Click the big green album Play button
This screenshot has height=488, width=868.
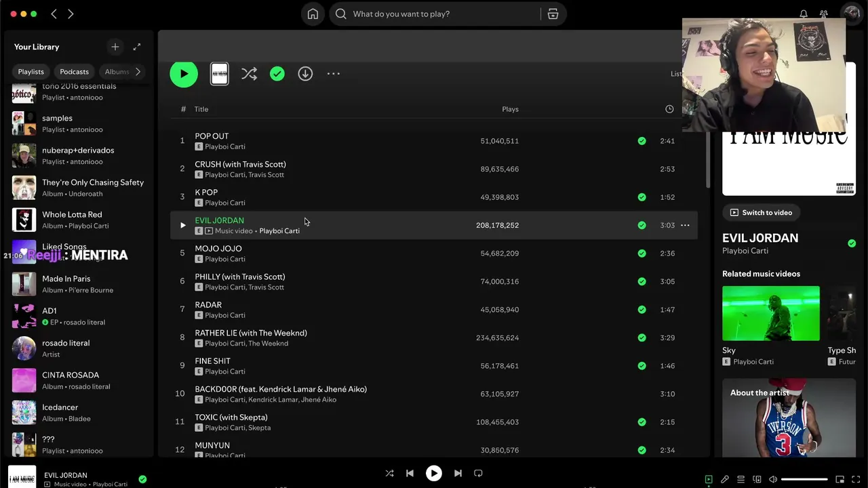[184, 74]
